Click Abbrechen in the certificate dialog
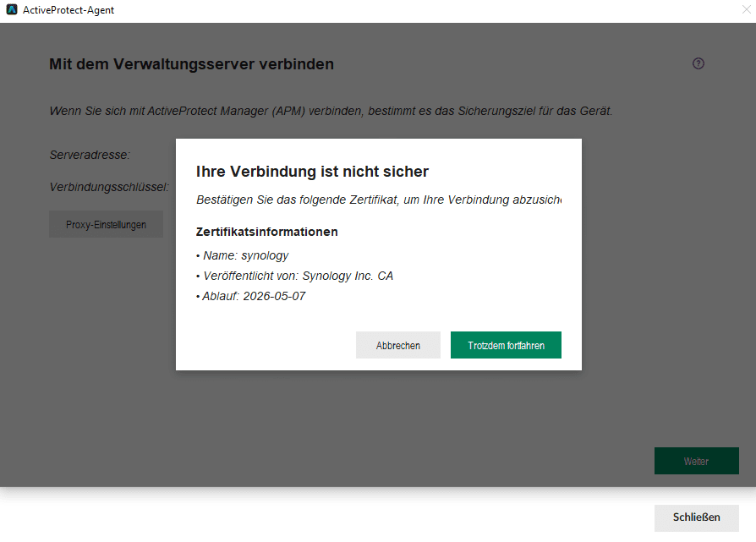Image resolution: width=756 pixels, height=542 pixels. pyautogui.click(x=397, y=345)
